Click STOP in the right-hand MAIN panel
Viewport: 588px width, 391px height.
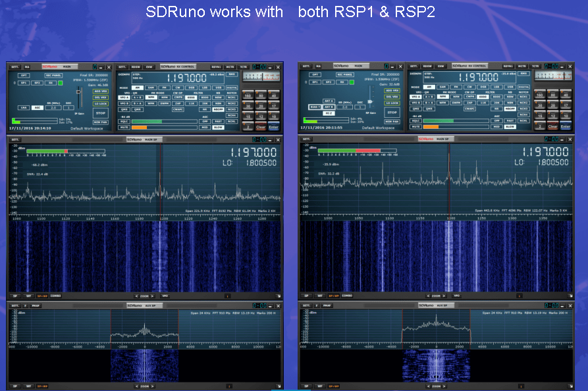(392, 112)
